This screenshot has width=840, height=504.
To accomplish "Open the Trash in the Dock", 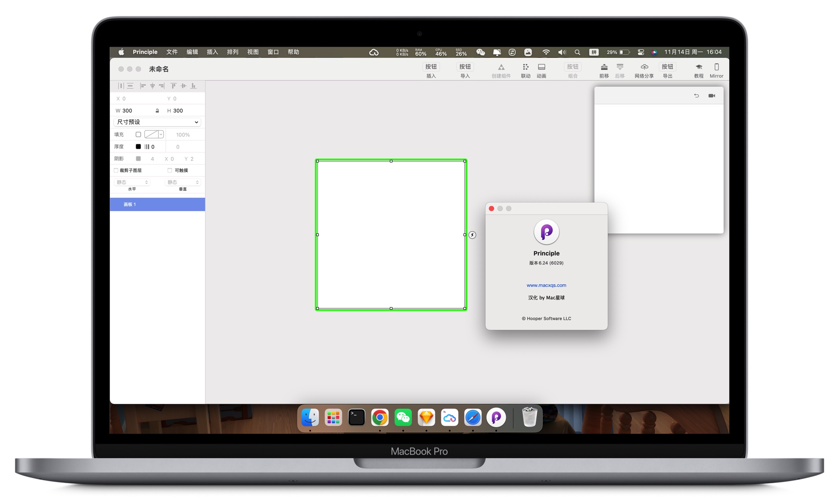I will [529, 417].
